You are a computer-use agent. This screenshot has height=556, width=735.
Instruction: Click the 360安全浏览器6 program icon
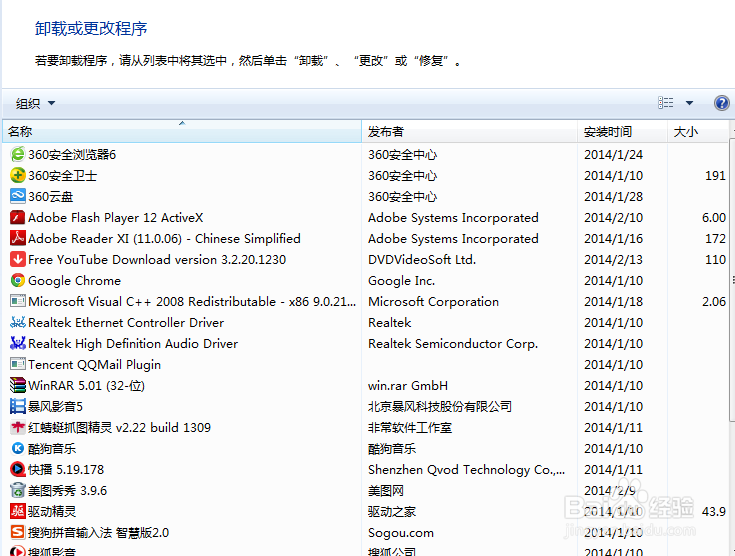click(x=17, y=154)
